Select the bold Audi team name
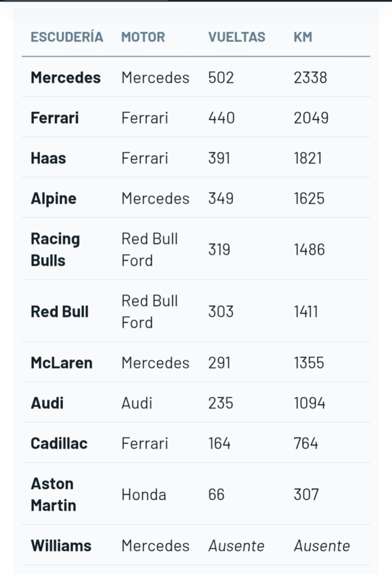392x581 pixels. (47, 403)
